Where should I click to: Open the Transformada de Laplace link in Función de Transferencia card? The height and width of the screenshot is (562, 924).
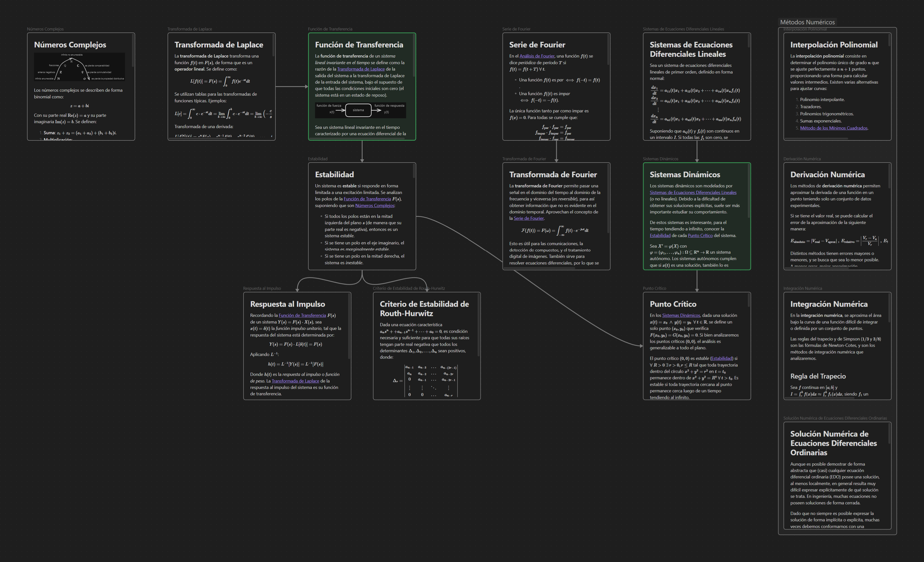click(361, 69)
